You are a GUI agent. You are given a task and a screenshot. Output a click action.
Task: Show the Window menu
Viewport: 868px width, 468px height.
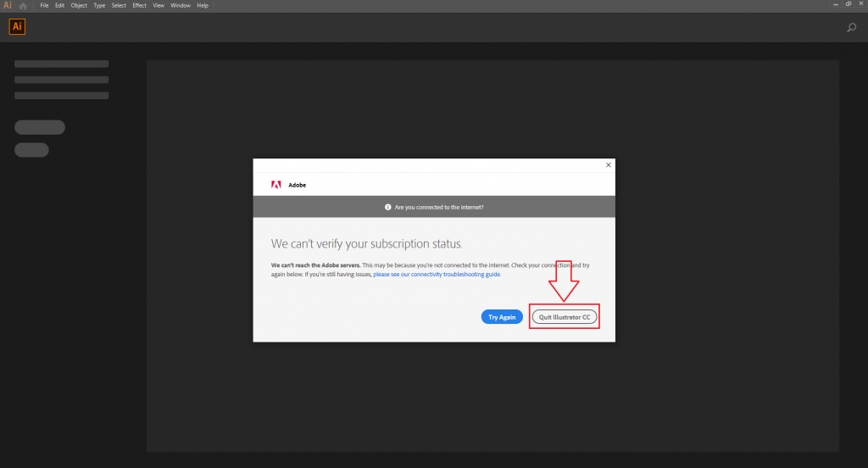pos(181,5)
